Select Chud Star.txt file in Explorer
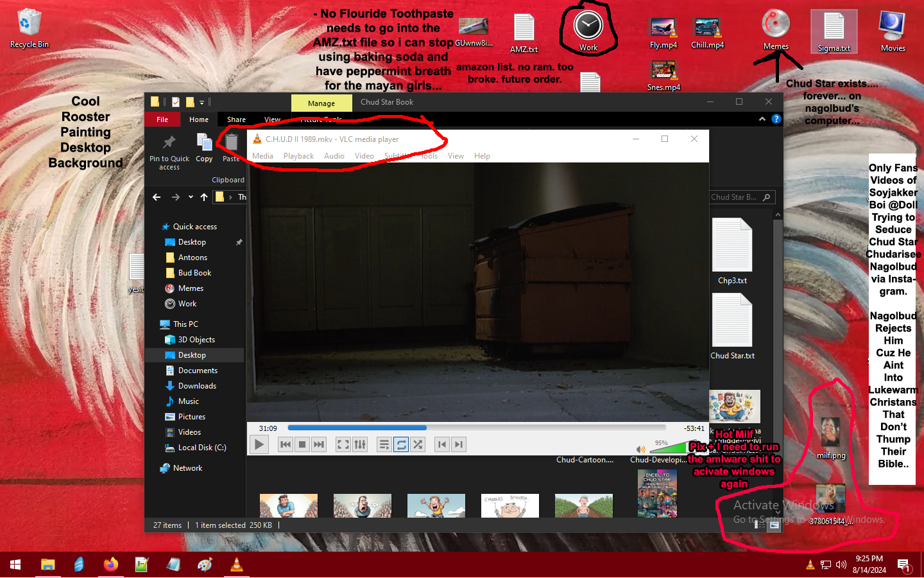Screen dimensions: 924x578 732,327
